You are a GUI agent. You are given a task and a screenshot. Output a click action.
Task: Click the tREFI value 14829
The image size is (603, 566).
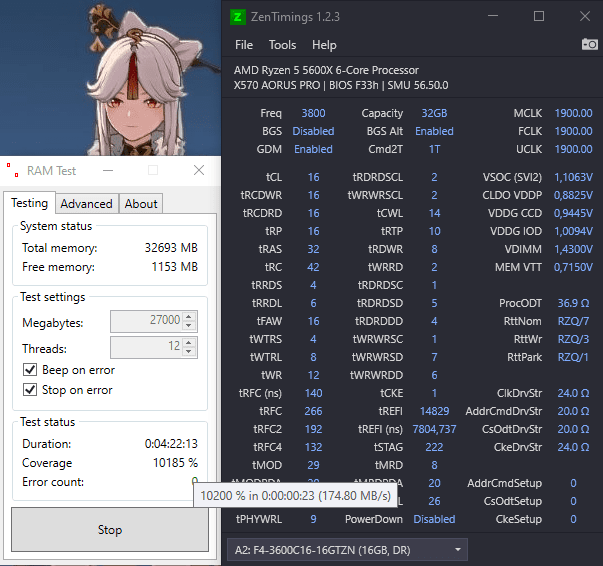coord(434,411)
